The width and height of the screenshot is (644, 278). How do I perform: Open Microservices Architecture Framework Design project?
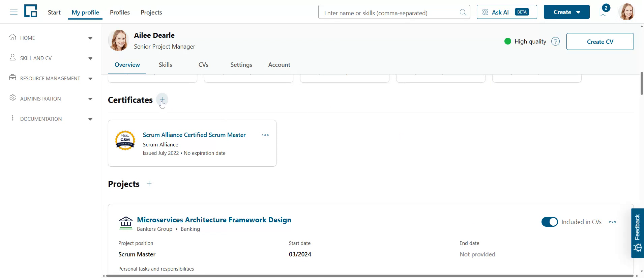214,220
